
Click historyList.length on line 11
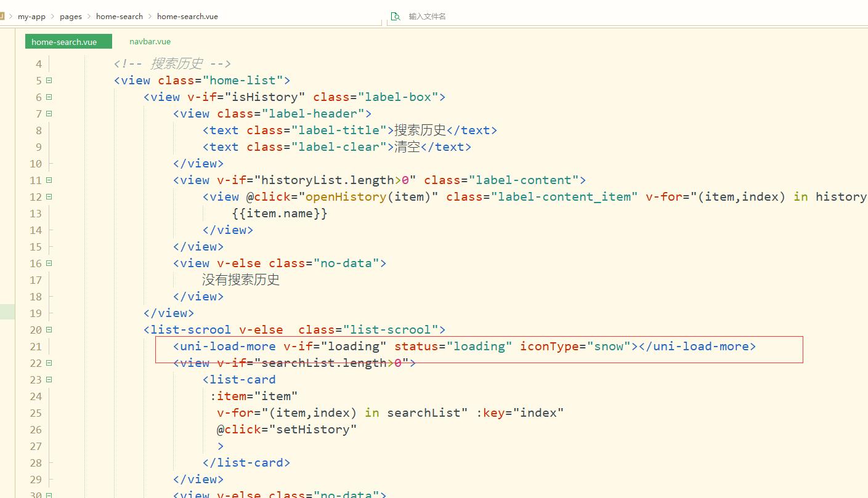[x=328, y=180]
